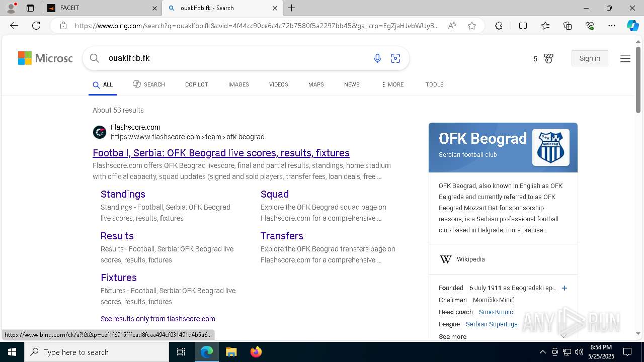Open the COPILOT tab
Image resolution: width=644 pixels, height=362 pixels.
point(197,84)
